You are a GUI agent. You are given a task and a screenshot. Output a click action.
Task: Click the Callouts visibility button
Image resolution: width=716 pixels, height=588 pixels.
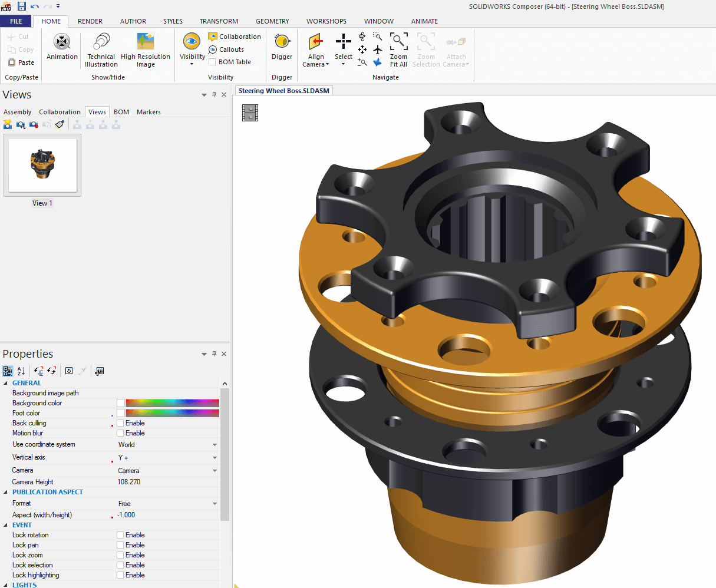point(226,49)
